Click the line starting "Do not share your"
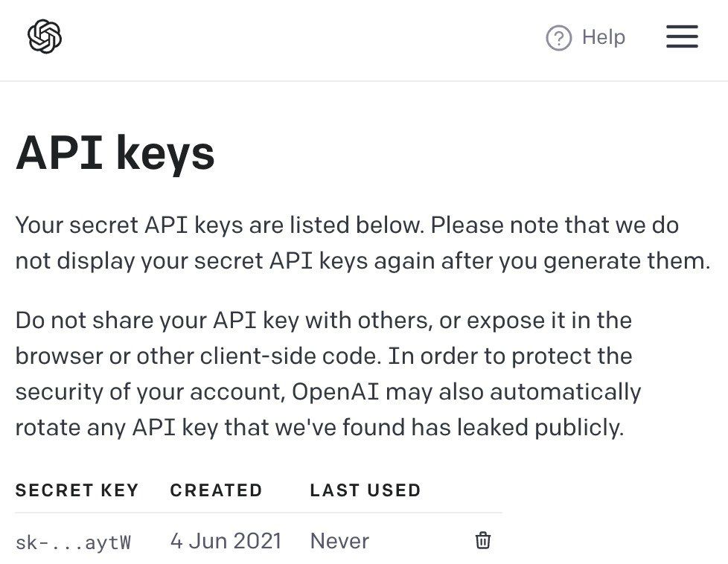This screenshot has width=728, height=564. coord(324,321)
